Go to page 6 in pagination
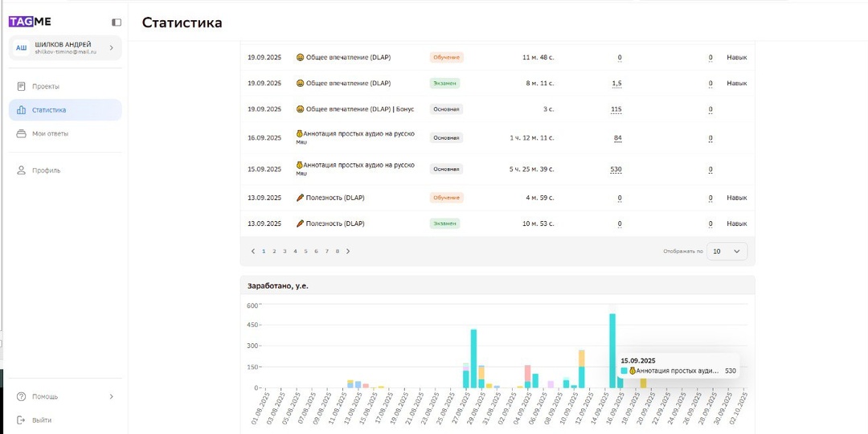This screenshot has width=868, height=434. (316, 252)
